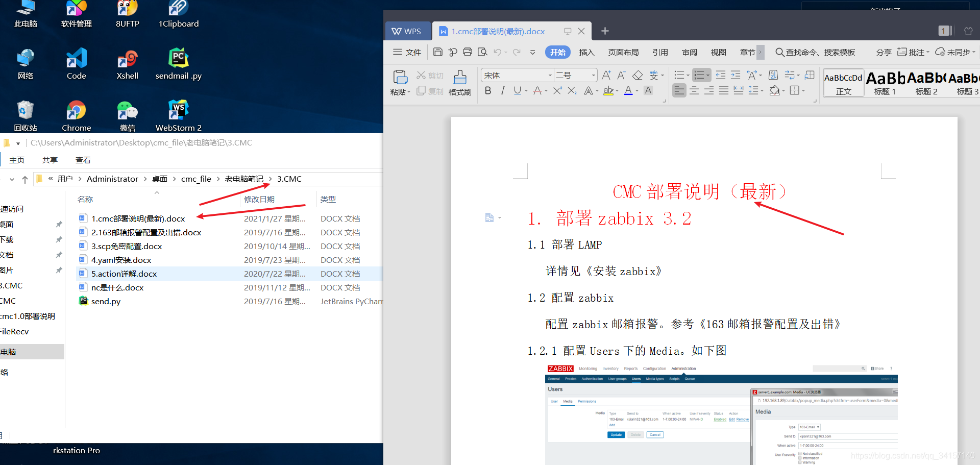Undo last action via quick access toolbar
980x465 pixels.
click(x=498, y=52)
